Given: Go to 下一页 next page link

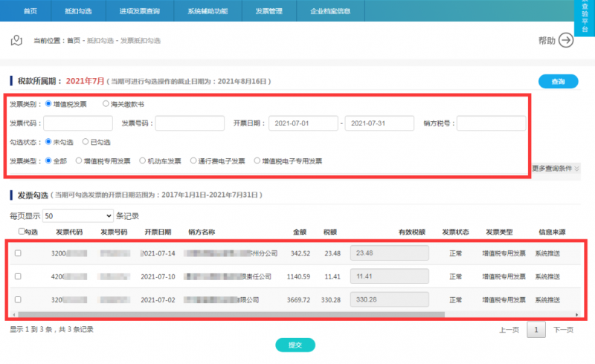Looking at the screenshot, I should (563, 330).
